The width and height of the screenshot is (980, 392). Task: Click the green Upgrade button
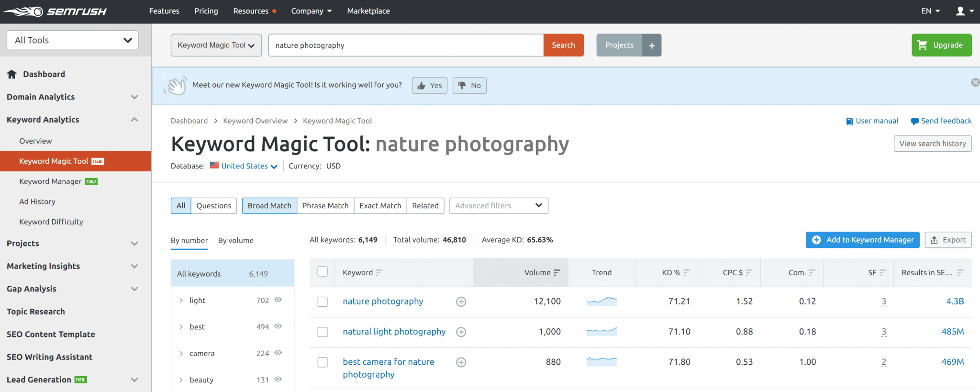pos(941,45)
